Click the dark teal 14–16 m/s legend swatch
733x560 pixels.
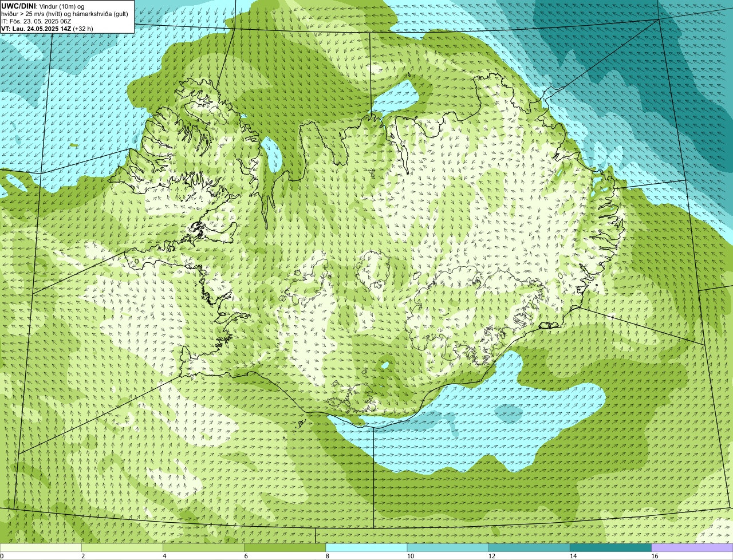[x=611, y=548]
